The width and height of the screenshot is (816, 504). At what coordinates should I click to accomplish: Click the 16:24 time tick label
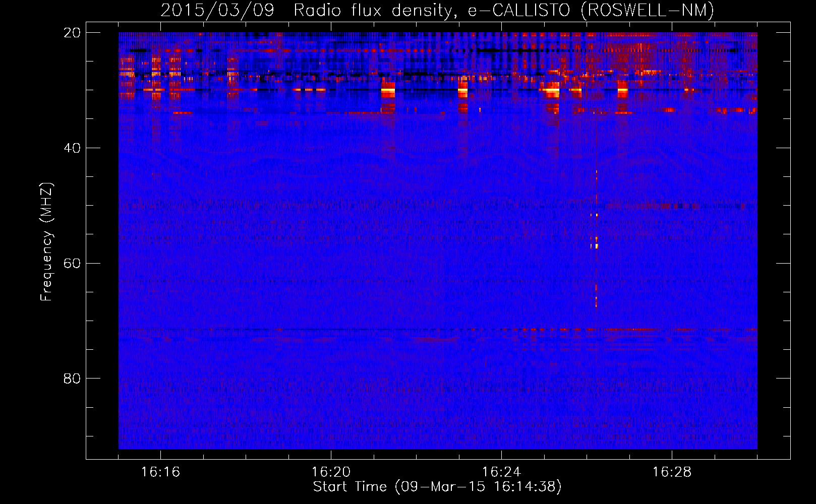(x=501, y=472)
